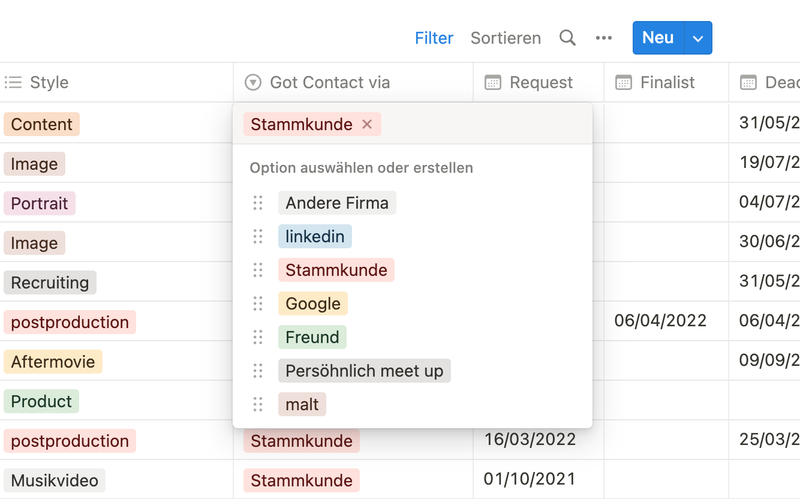Click drag handle beside Andere Firma
The height and width of the screenshot is (499, 800).
258,203
